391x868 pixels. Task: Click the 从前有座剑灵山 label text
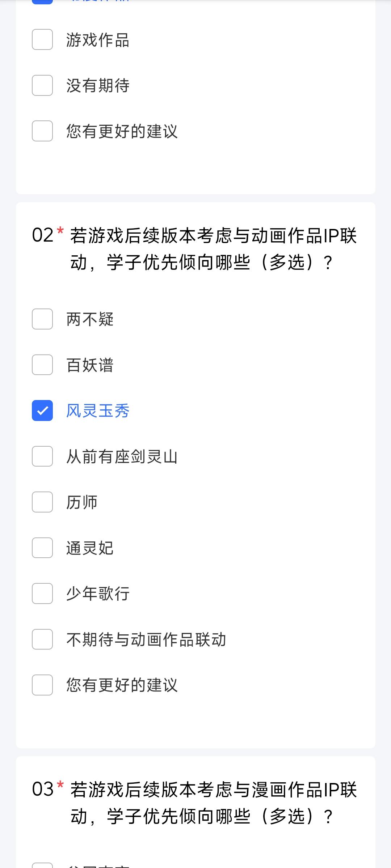(x=122, y=456)
